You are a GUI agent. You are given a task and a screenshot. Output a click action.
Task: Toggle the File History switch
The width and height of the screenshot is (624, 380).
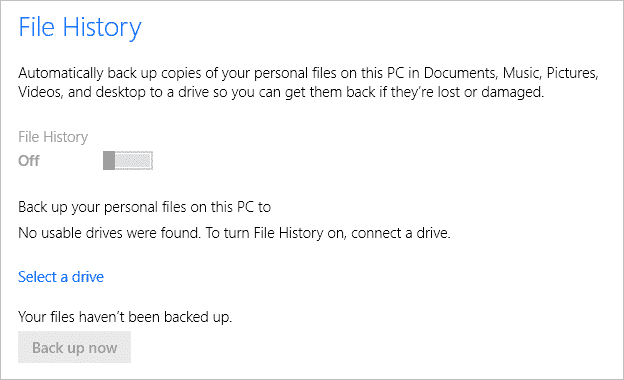click(x=128, y=160)
